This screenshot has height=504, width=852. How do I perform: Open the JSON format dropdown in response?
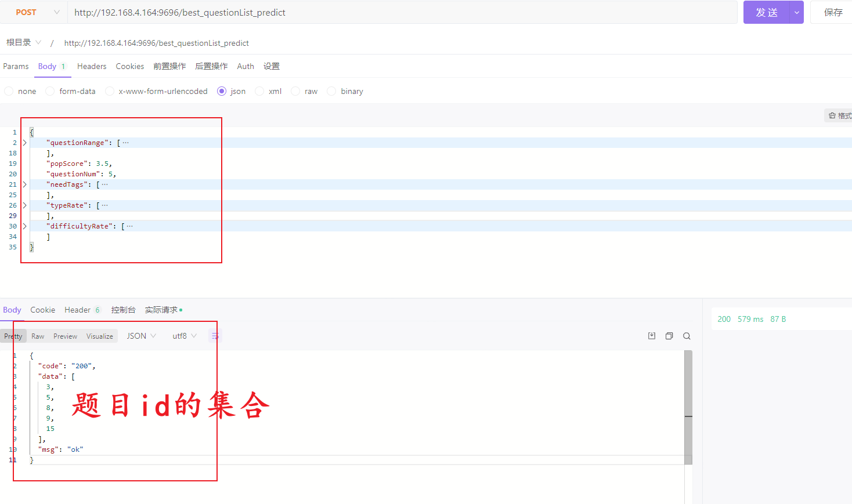click(x=141, y=336)
